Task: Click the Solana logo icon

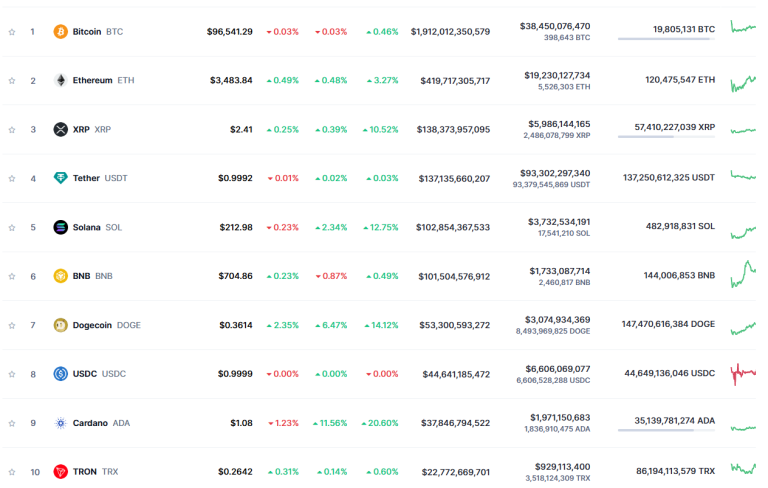Action: [60, 227]
